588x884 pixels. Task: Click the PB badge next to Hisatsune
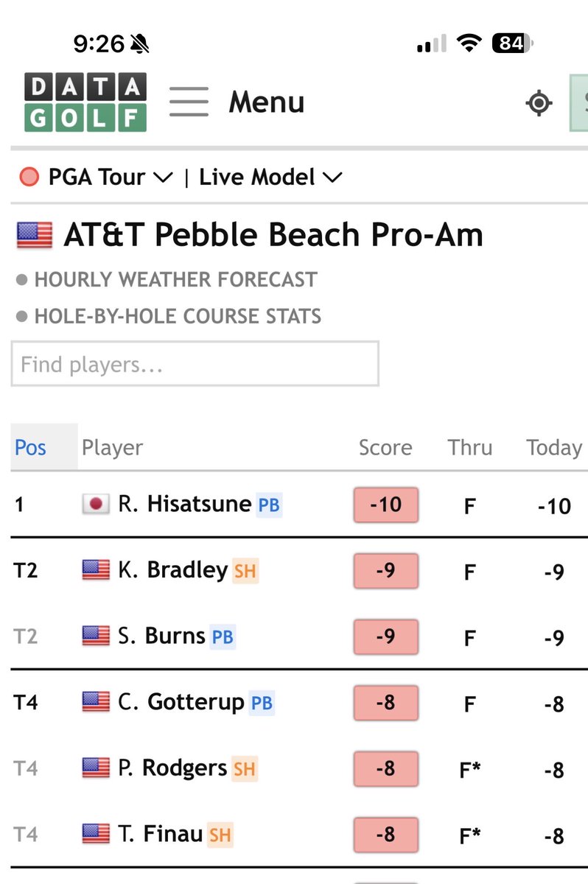pos(269,505)
